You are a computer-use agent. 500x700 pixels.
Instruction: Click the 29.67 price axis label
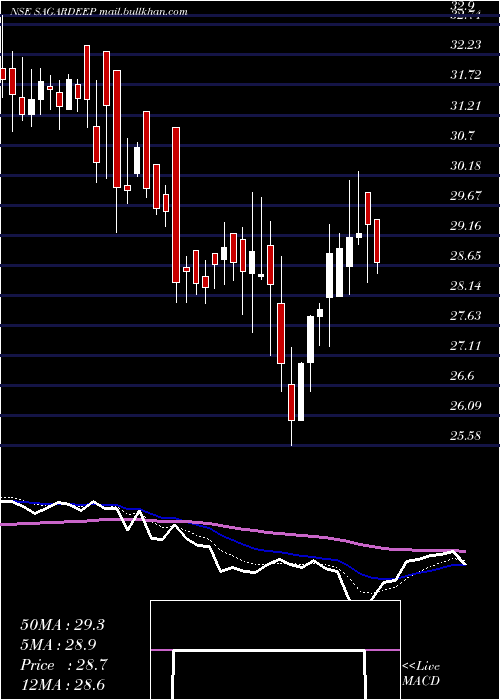coord(466,196)
